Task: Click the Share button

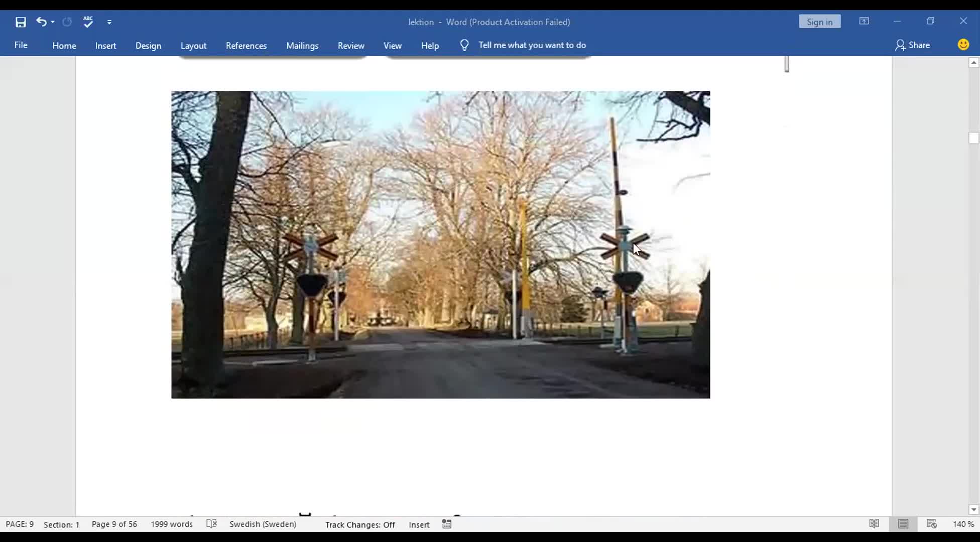Action: pyautogui.click(x=913, y=45)
